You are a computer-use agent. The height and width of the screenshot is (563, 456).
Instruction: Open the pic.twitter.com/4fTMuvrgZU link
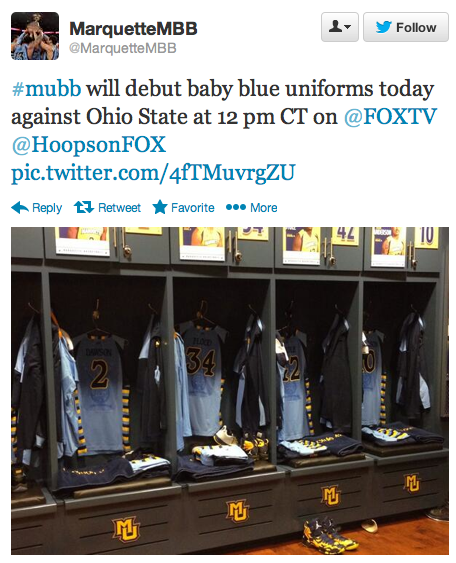(153, 173)
